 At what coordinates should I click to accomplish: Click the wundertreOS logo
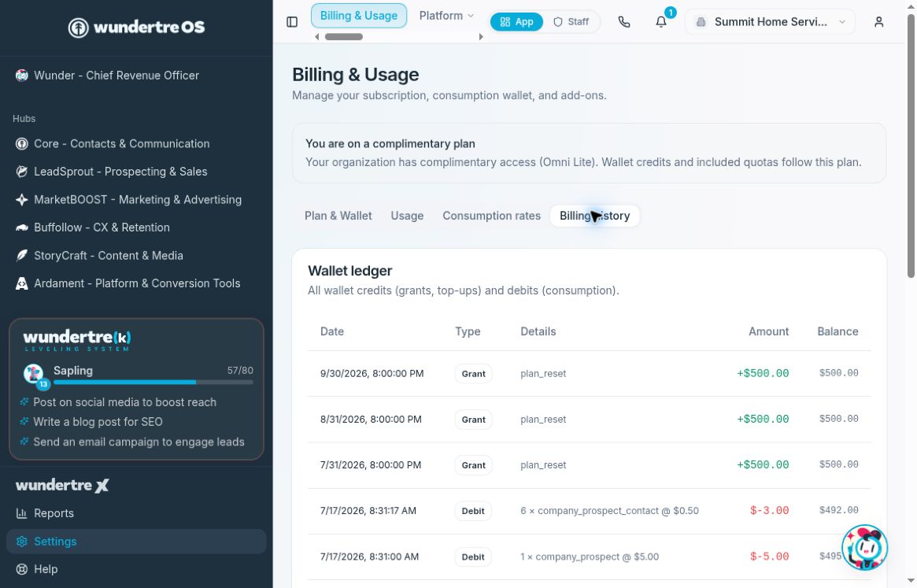(136, 27)
